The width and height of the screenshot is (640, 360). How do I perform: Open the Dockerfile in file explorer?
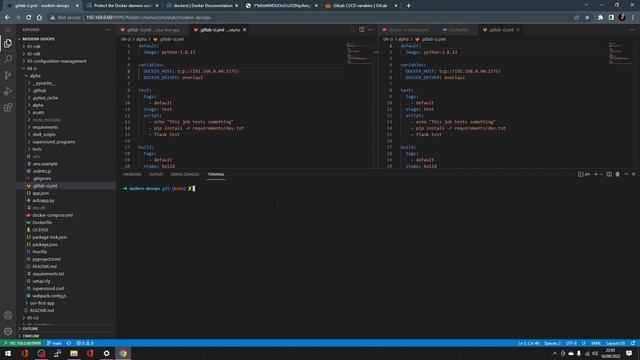click(x=42, y=222)
